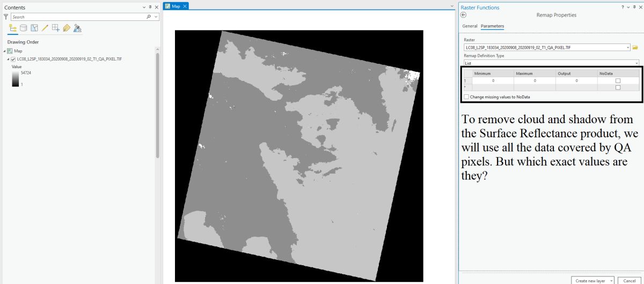Image resolution: width=644 pixels, height=284 pixels.
Task: Open the map views list dropdown arrow
Action: 452,6
